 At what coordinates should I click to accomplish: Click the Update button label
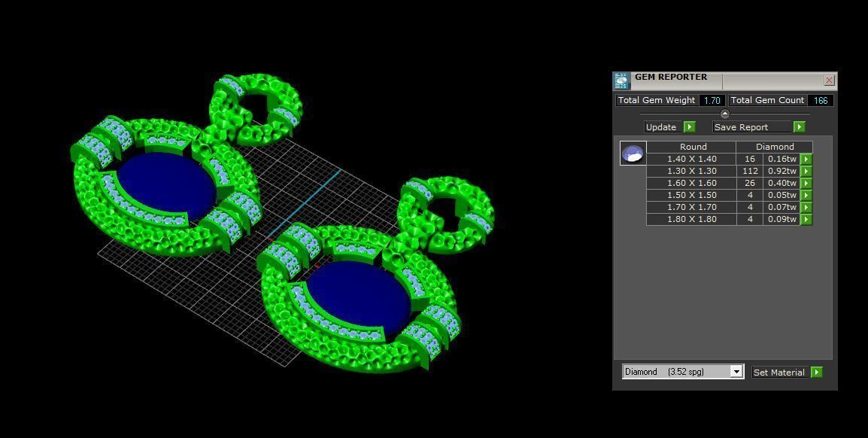tap(661, 126)
